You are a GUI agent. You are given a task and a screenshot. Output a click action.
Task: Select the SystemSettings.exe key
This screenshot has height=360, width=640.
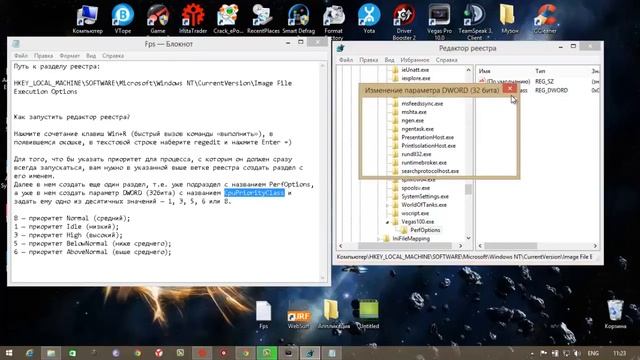(424, 197)
